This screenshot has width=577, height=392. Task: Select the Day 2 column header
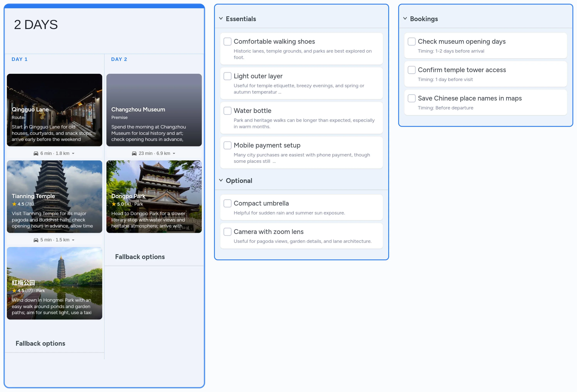coord(119,59)
